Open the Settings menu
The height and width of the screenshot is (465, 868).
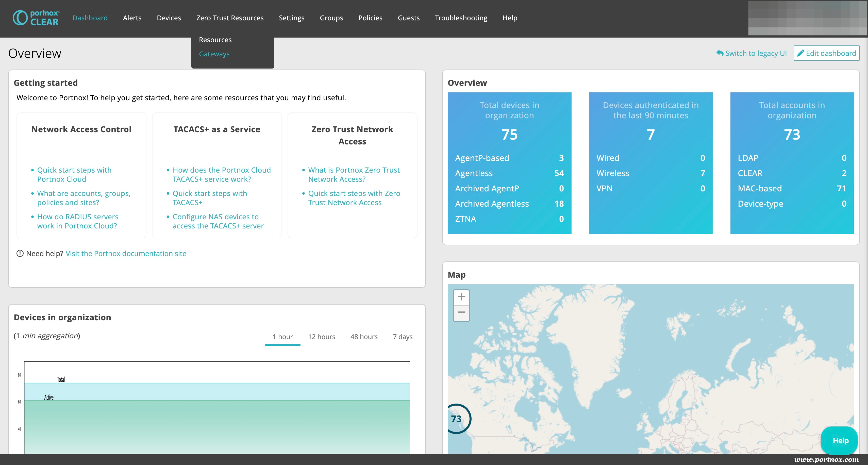coord(291,18)
